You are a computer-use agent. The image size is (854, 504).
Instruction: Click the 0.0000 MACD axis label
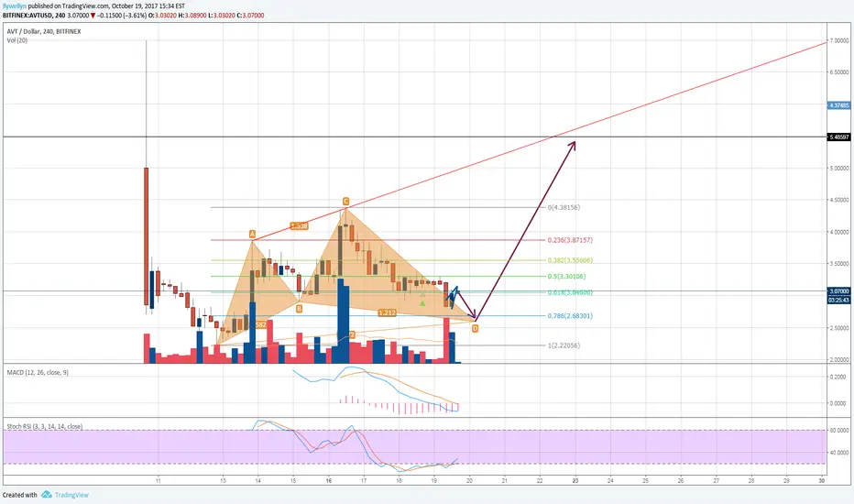point(838,404)
